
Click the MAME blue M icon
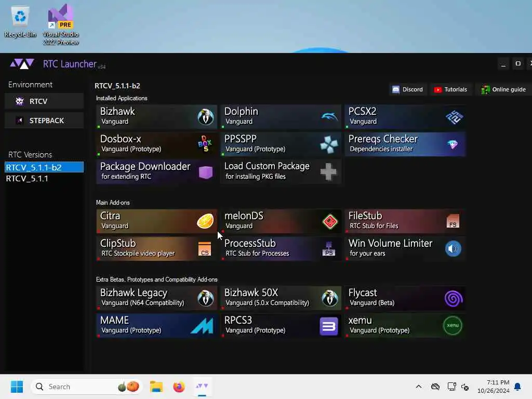[202, 326]
